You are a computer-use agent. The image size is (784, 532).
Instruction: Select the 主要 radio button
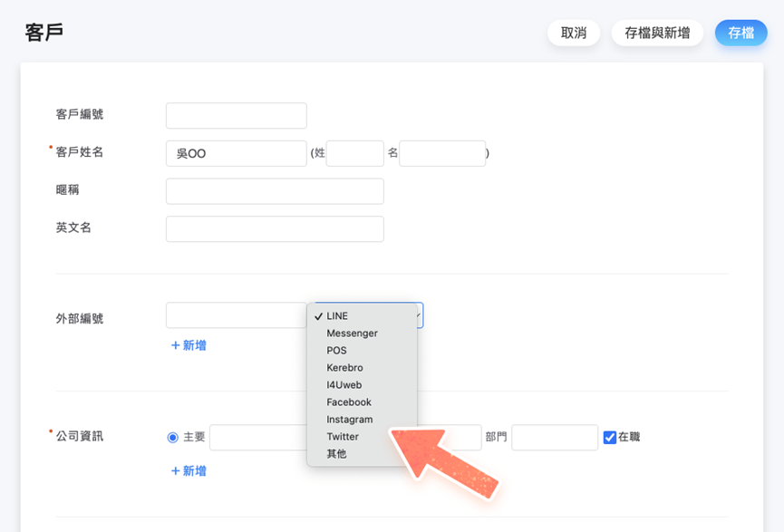point(173,438)
